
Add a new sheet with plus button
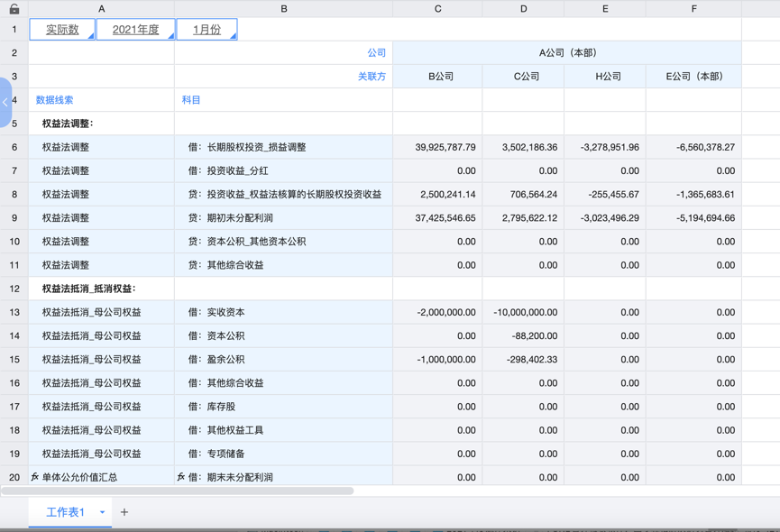(124, 512)
